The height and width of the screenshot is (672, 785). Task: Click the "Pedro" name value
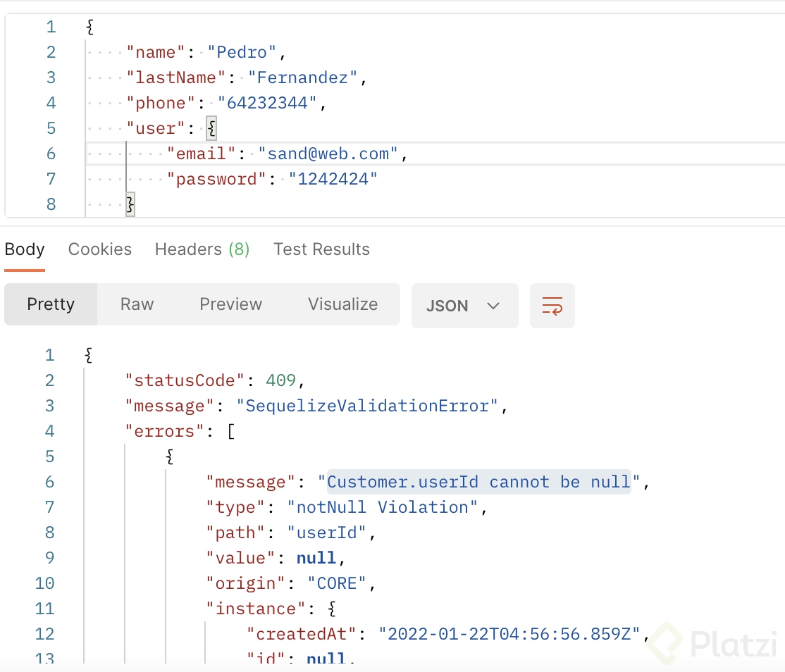click(242, 52)
